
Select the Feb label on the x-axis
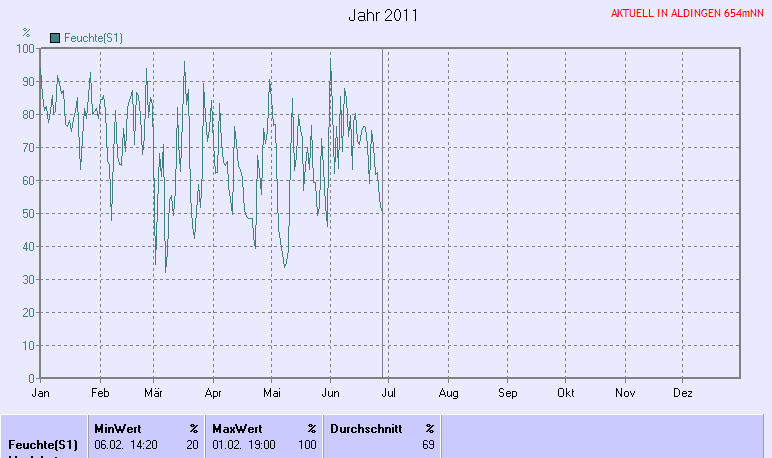99,394
